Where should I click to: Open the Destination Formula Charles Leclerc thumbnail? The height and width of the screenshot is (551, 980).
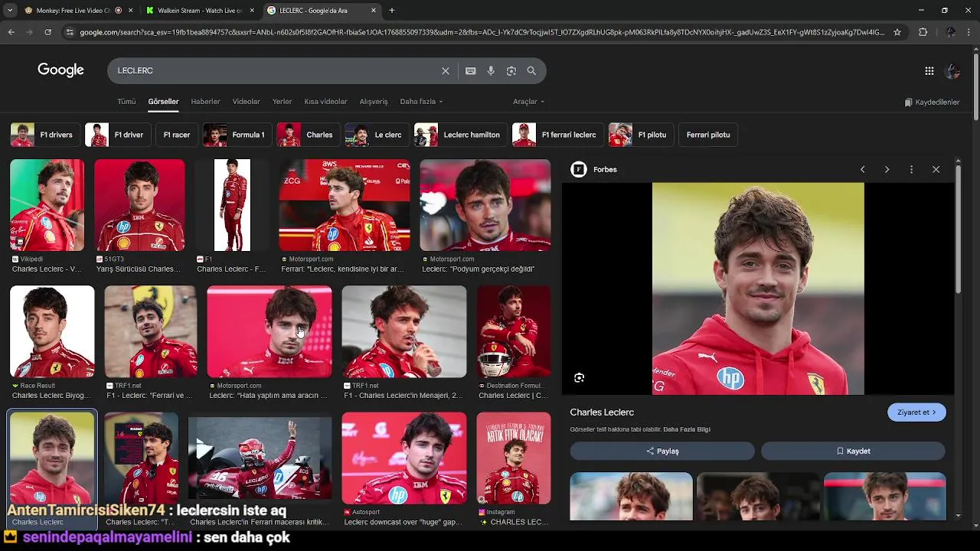coord(513,331)
